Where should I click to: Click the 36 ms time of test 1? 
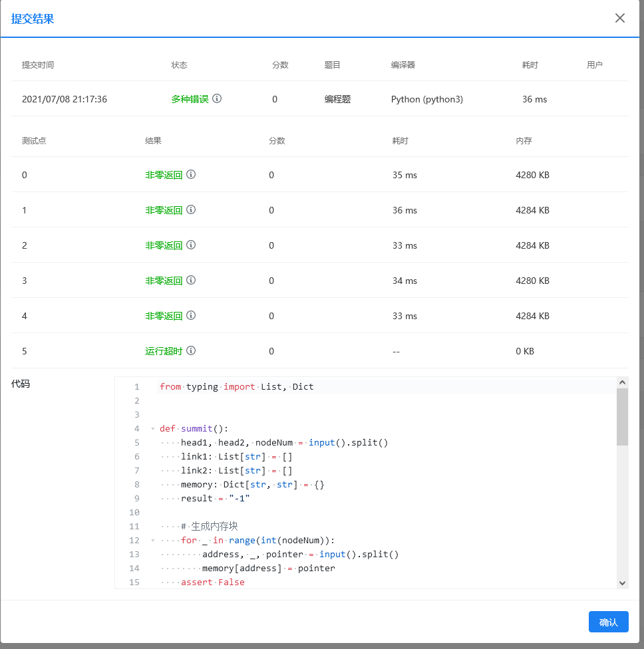pyautogui.click(x=404, y=210)
